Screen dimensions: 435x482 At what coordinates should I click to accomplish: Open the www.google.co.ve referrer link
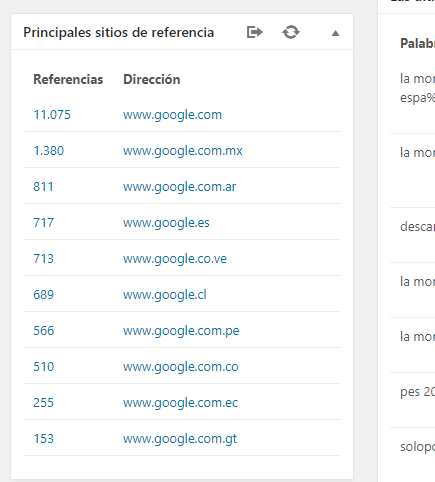click(x=175, y=259)
